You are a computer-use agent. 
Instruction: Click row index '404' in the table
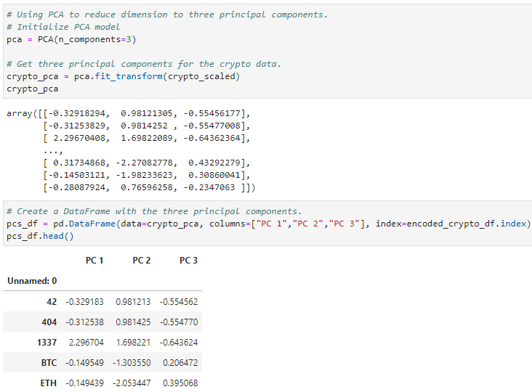coord(49,322)
